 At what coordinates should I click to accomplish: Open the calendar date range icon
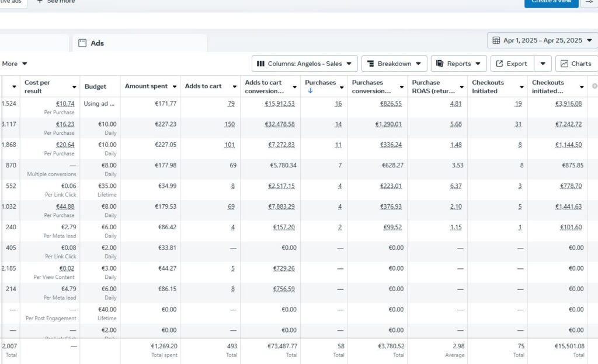[496, 40]
